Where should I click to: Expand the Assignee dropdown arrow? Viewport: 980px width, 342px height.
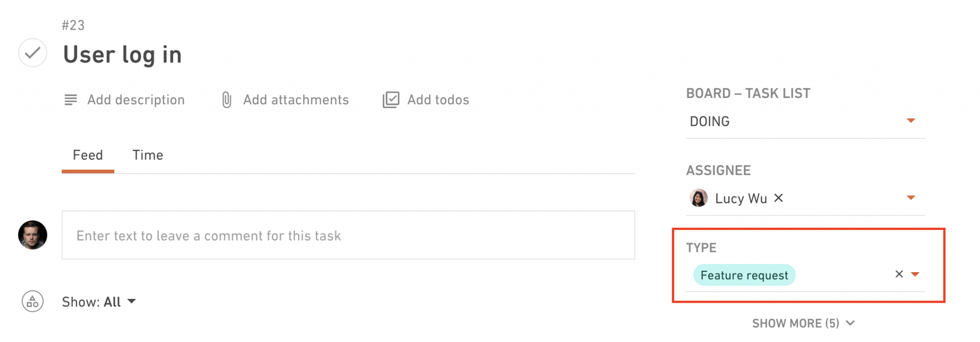(x=911, y=198)
